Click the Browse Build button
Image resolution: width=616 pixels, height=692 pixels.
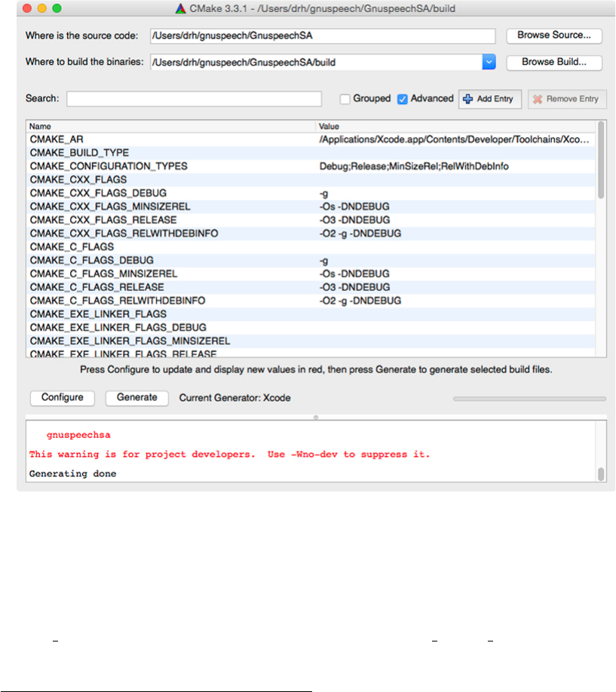pyautogui.click(x=554, y=63)
